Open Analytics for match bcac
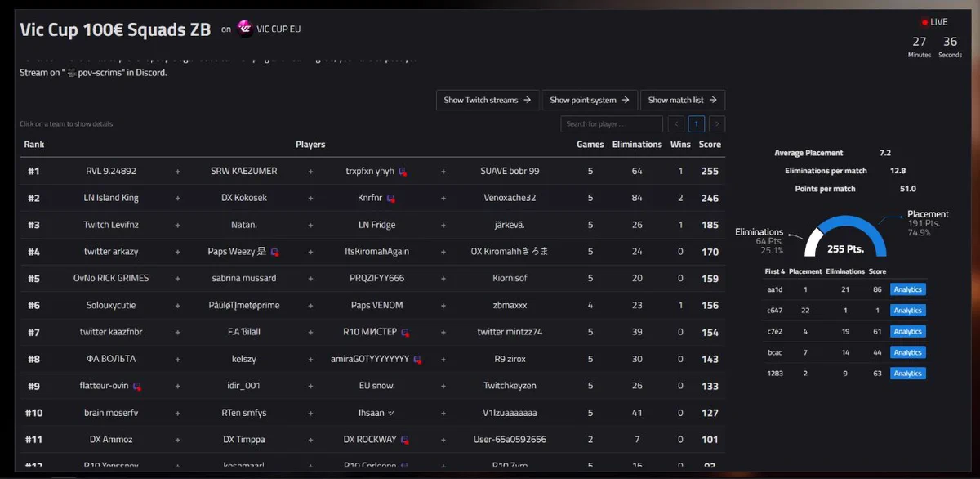 (908, 352)
